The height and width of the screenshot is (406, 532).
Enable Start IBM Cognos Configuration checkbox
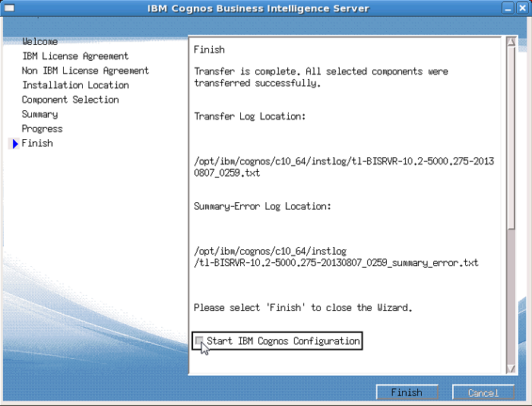(x=199, y=341)
